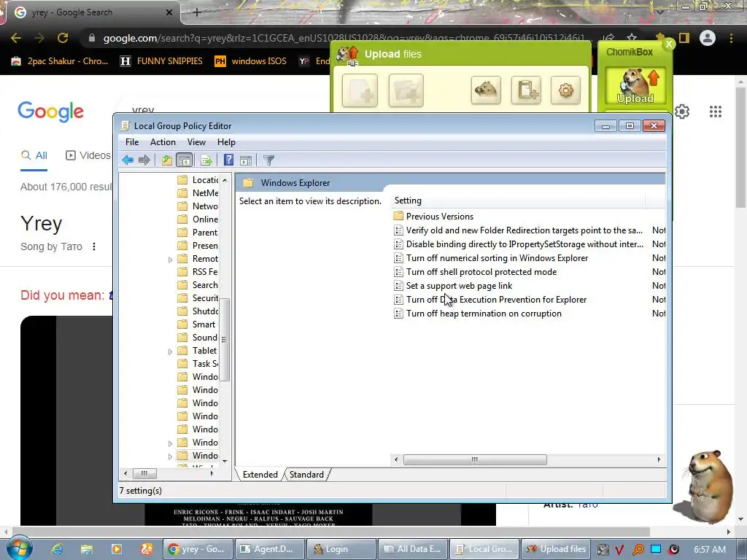
Task: Click the Forward arrow in Group Policy toolbar
Action: coord(144,160)
